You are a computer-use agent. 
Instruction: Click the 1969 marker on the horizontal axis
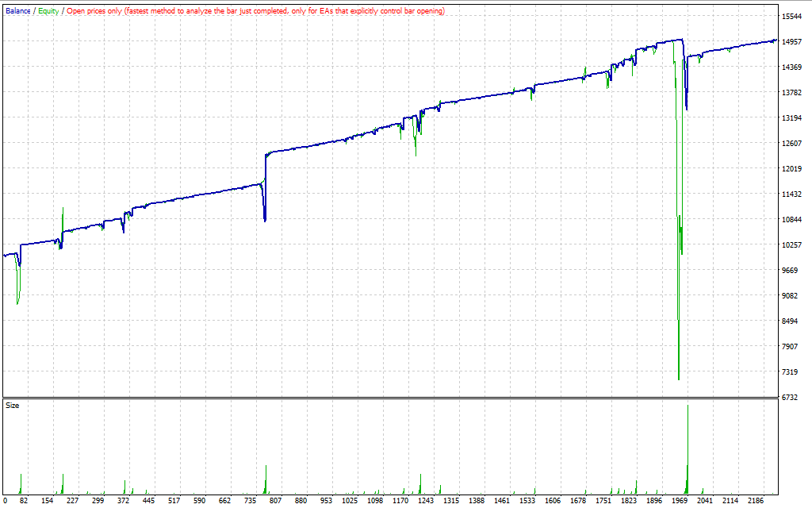coord(680,502)
